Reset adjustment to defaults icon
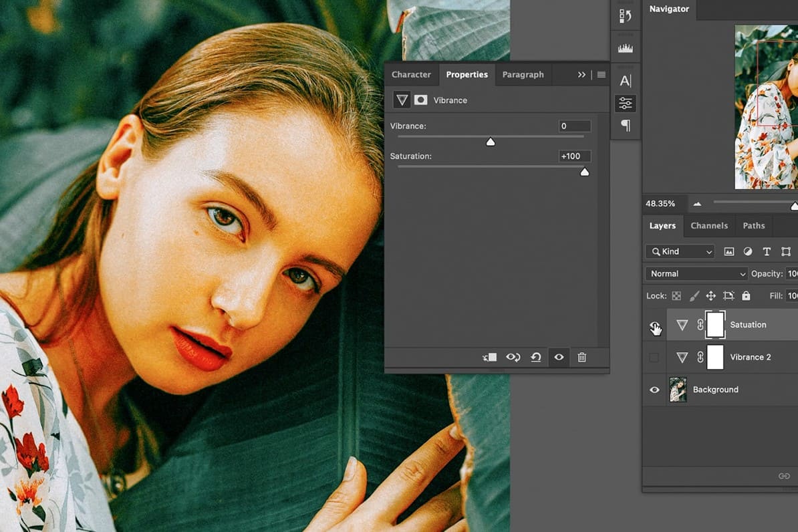The image size is (798, 532). pos(535,358)
